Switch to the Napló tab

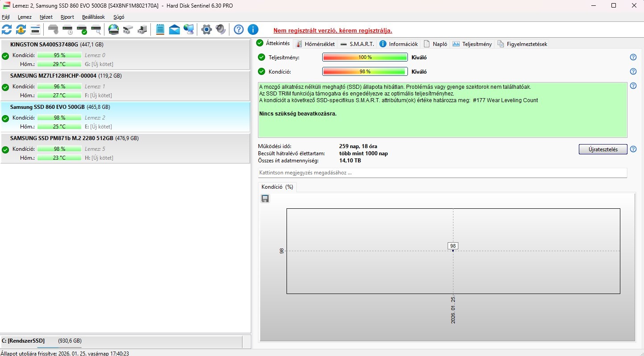click(x=435, y=44)
